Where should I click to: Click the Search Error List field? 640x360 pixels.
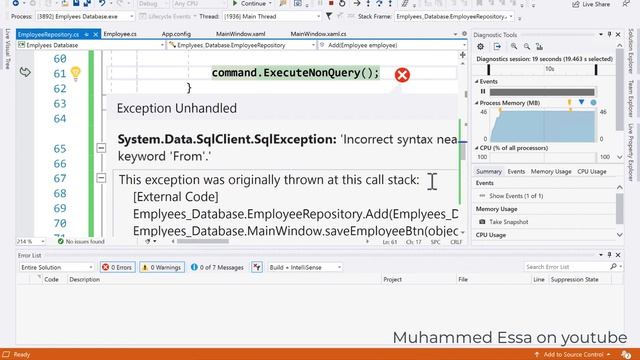click(568, 267)
